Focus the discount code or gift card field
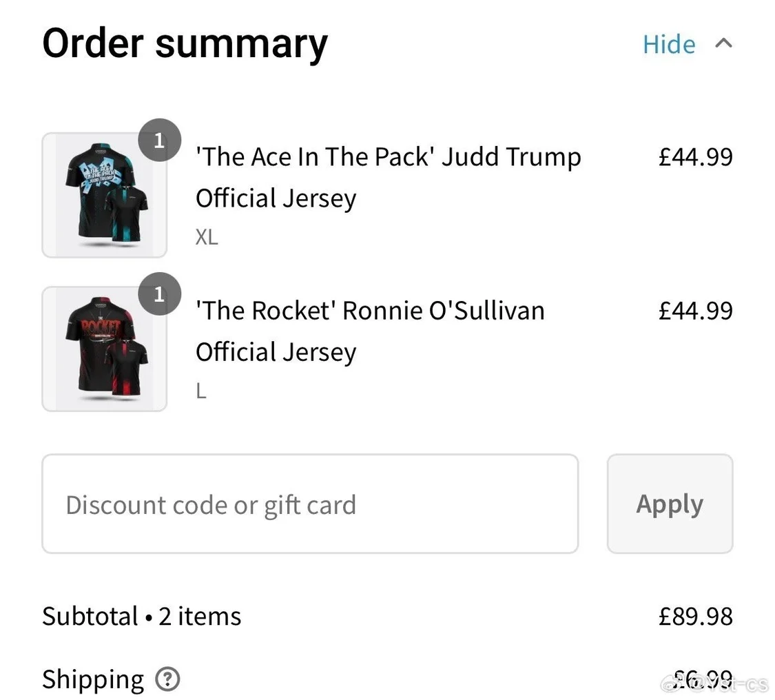Viewport: 775px width, 700px height. tap(310, 504)
